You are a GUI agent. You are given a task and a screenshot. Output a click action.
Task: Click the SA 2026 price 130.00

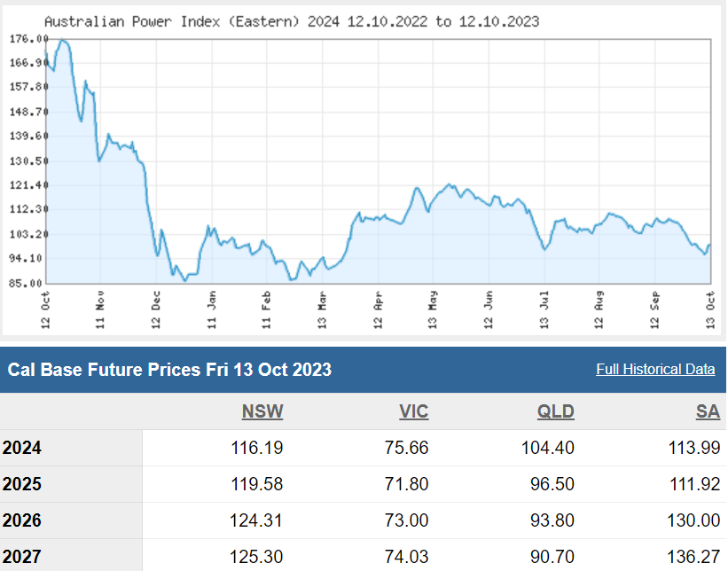coord(694,520)
